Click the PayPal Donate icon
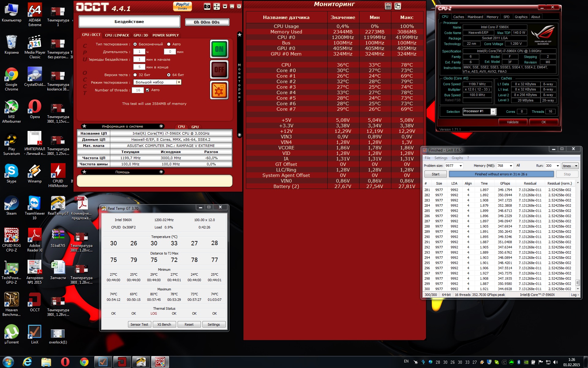This screenshot has height=368, width=588. pyautogui.click(x=183, y=6)
